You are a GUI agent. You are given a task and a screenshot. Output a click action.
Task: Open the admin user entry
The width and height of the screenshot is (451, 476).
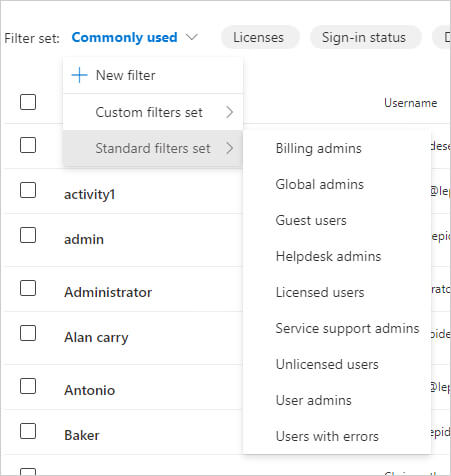point(84,239)
